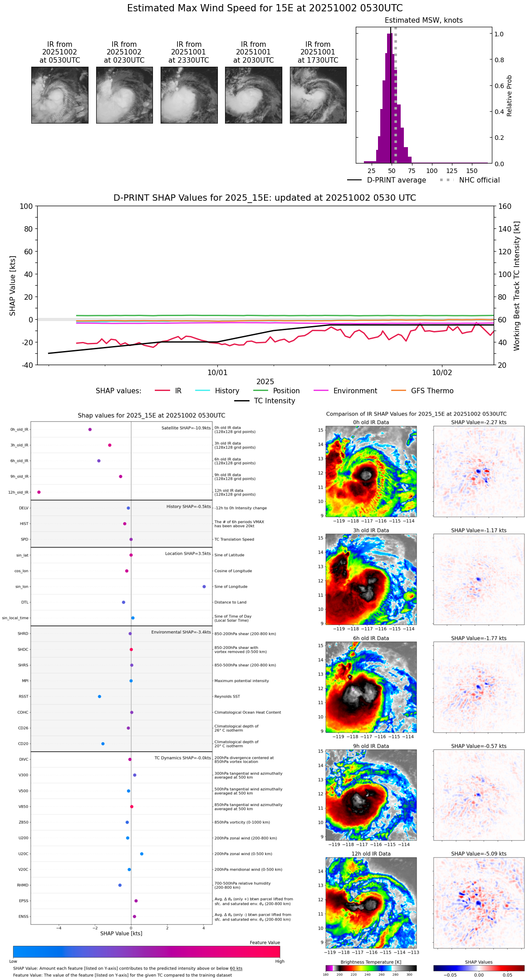Viewport: 530px width, 980px height.
Task: Open the 9h old IR Data image
Action: pos(371,795)
